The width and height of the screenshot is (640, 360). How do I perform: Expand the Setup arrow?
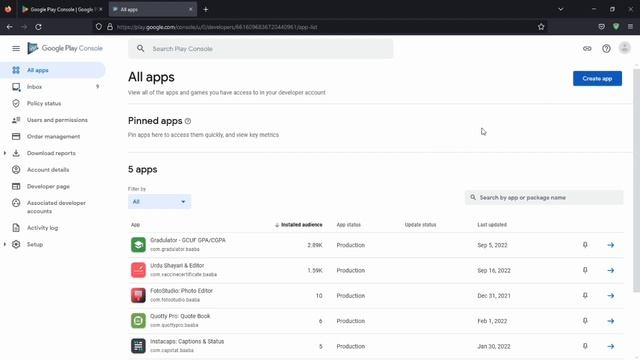[4, 244]
